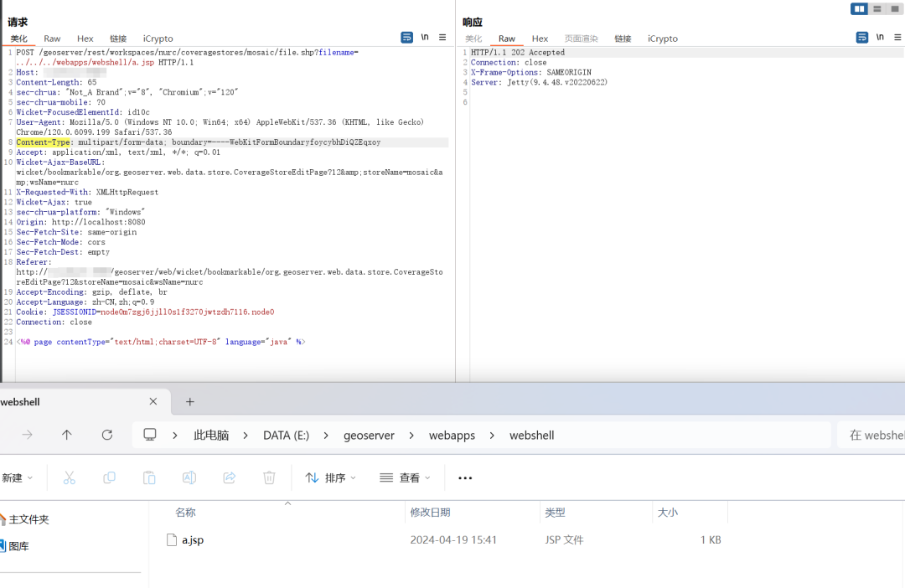This screenshot has height=588, width=905.
Task: Click webshell in the address breadcrumb
Action: (x=531, y=435)
